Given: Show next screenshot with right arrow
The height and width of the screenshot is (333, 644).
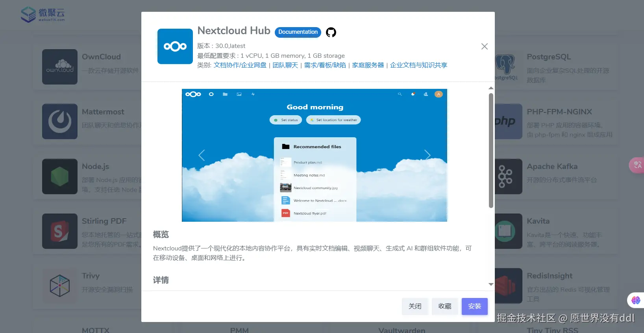Looking at the screenshot, I should [x=427, y=155].
